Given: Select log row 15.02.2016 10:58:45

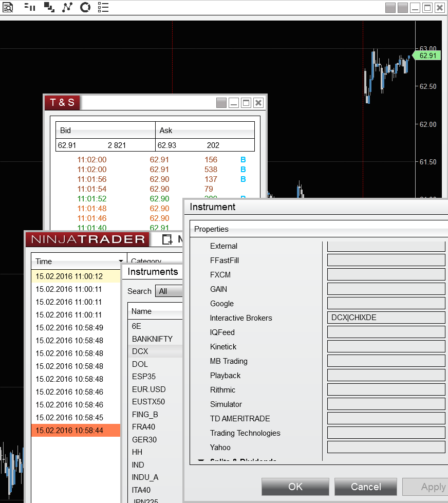Looking at the screenshot, I should click(x=76, y=417).
